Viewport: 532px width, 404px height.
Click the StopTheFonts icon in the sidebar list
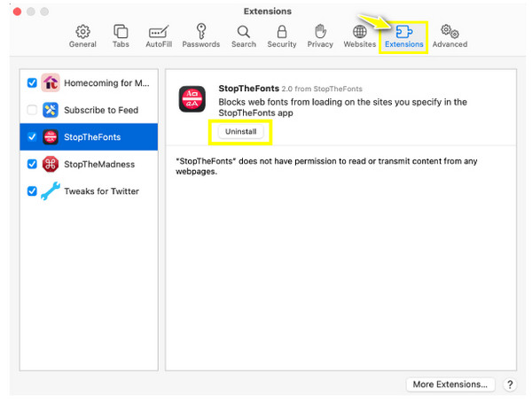(x=51, y=137)
